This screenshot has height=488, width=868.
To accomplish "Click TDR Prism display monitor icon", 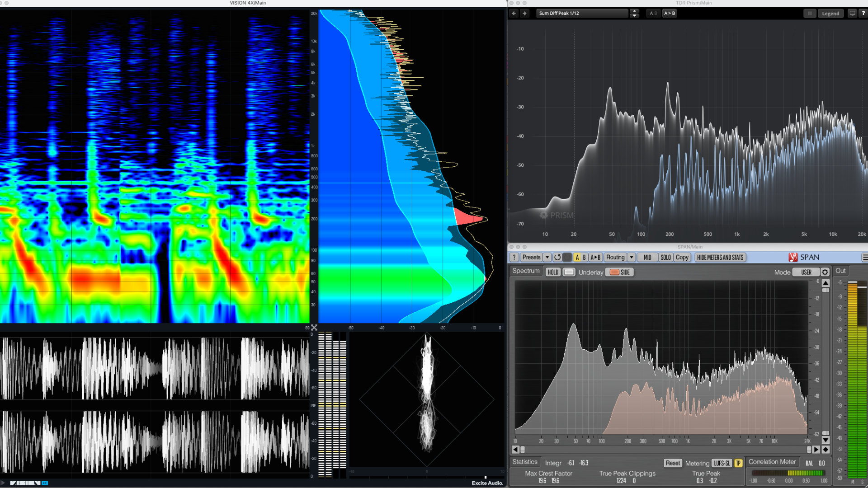I will click(852, 13).
